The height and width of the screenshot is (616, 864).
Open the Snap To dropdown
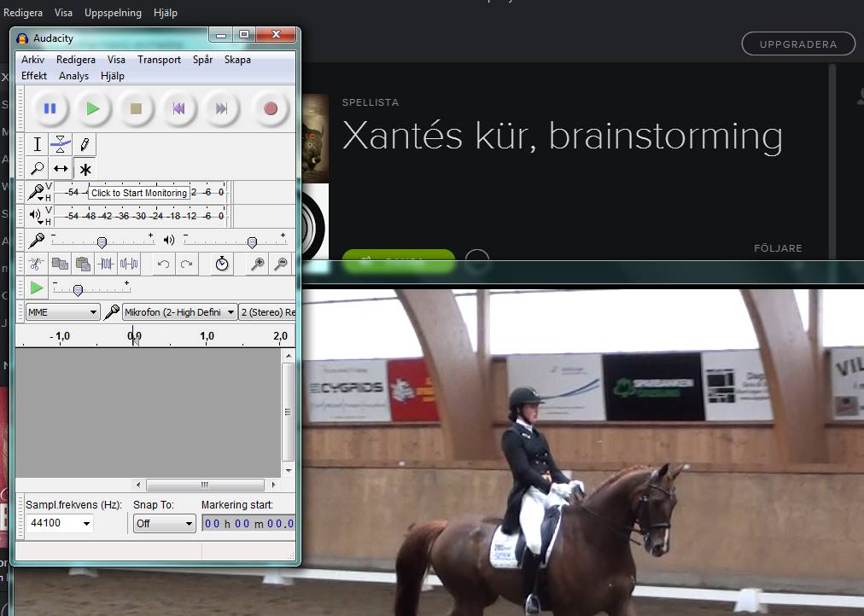coord(165,523)
